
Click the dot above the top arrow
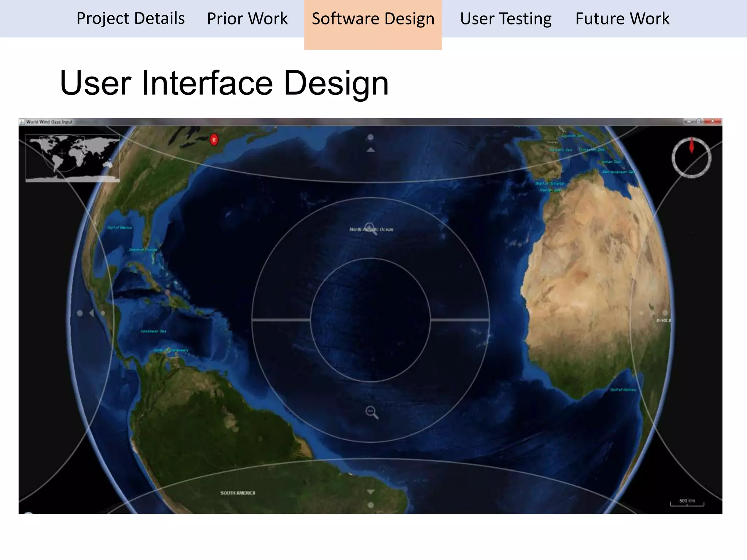(x=371, y=137)
